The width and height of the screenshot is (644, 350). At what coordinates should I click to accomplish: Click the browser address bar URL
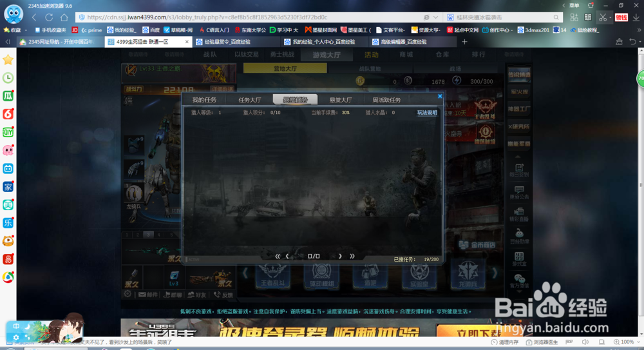point(207,17)
